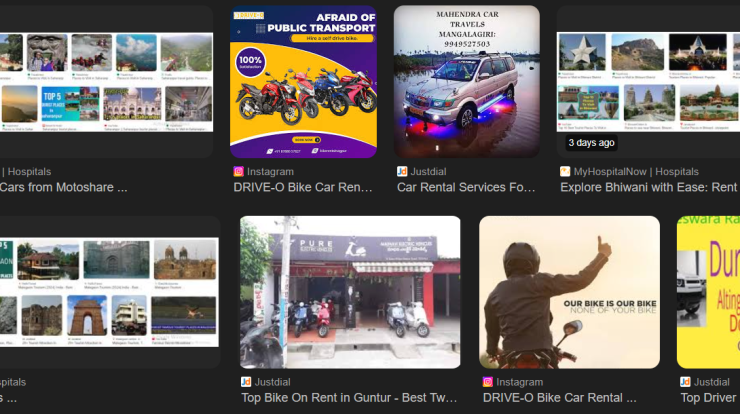
Task: Open the yellow Top Driver Justdial image
Action: [x=708, y=292]
